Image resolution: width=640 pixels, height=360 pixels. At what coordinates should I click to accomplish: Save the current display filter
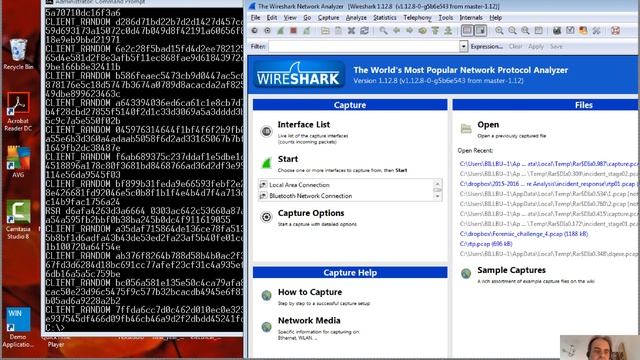point(556,47)
